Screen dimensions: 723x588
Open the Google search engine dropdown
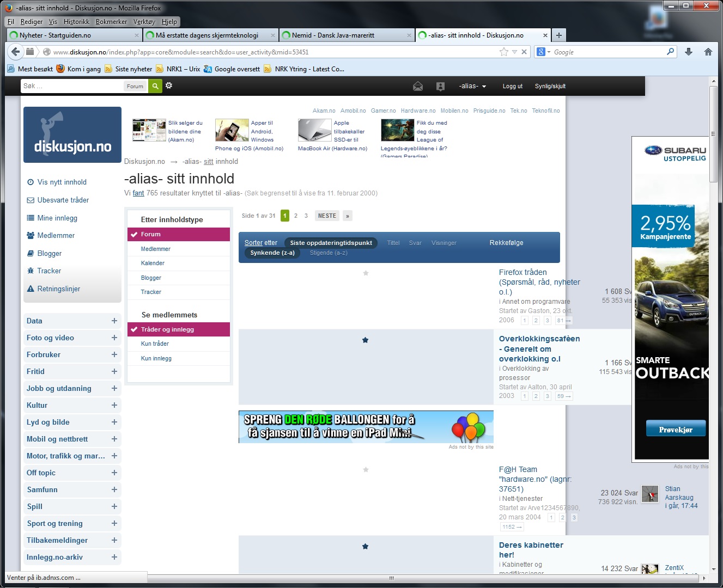(x=544, y=52)
